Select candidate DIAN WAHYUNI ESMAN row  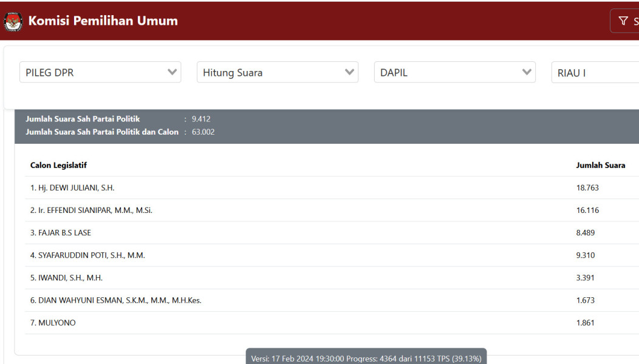click(115, 300)
